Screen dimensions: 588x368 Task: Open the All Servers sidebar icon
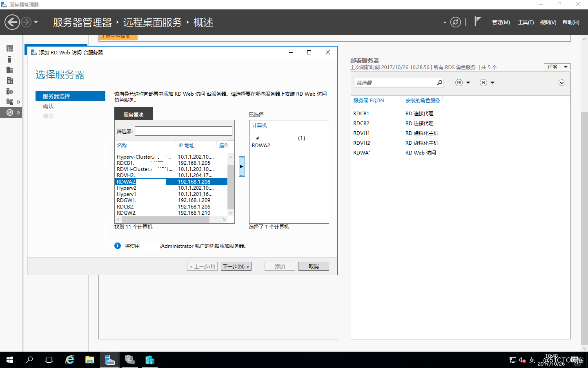pos(10,70)
